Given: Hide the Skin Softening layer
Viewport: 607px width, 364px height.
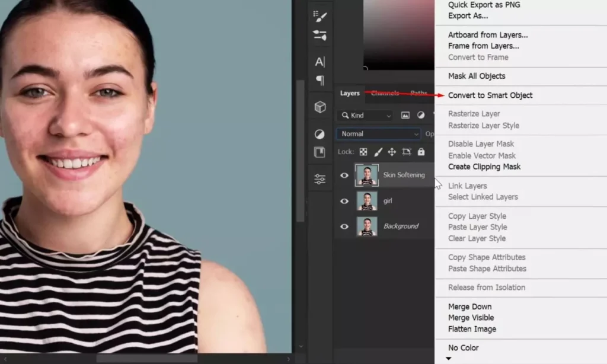Looking at the screenshot, I should pyautogui.click(x=344, y=175).
